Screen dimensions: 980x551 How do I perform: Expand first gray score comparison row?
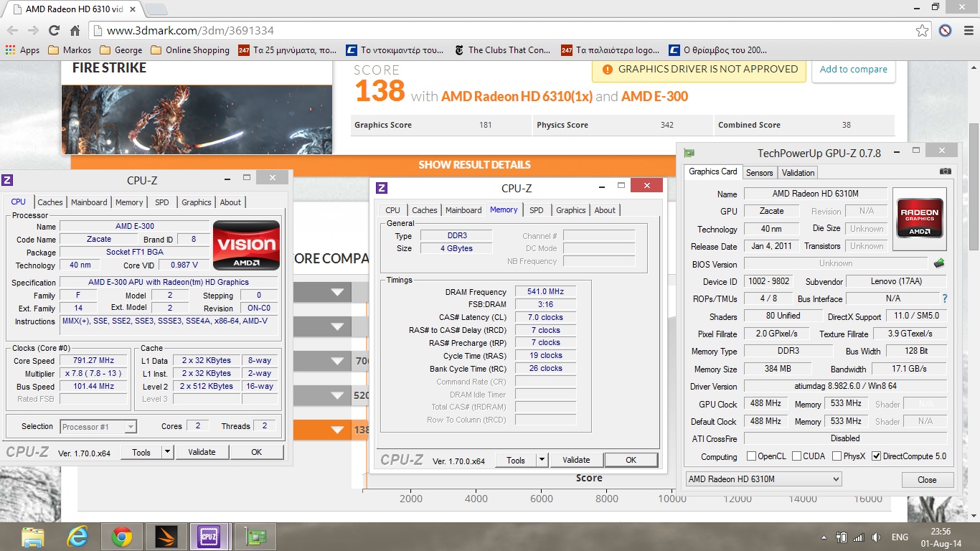(338, 292)
